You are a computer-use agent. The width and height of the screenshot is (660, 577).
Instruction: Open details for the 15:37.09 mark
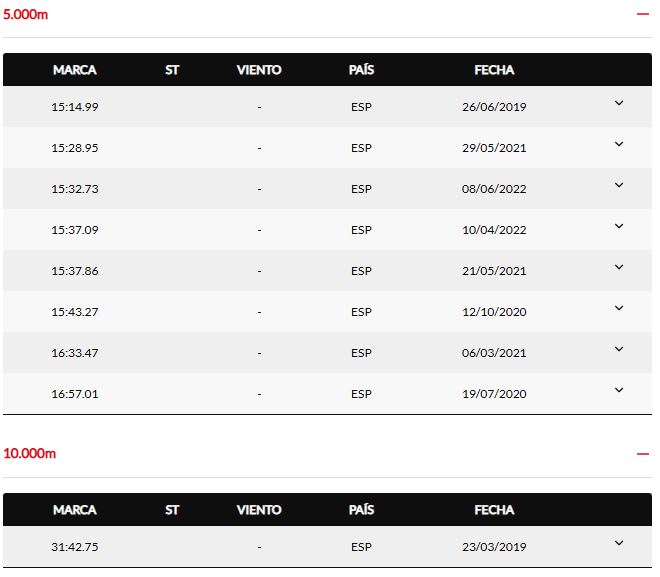(618, 226)
